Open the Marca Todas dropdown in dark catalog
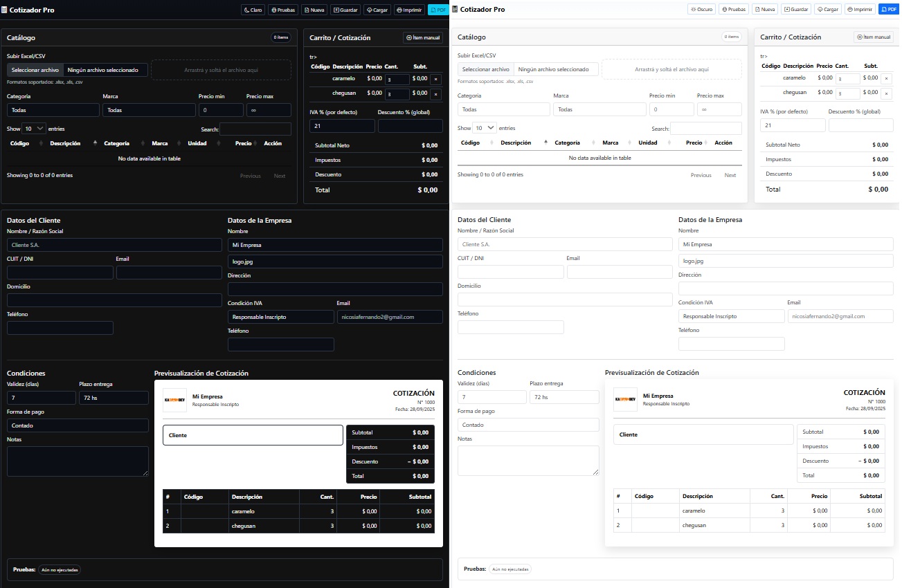The width and height of the screenshot is (902, 588). [x=149, y=110]
